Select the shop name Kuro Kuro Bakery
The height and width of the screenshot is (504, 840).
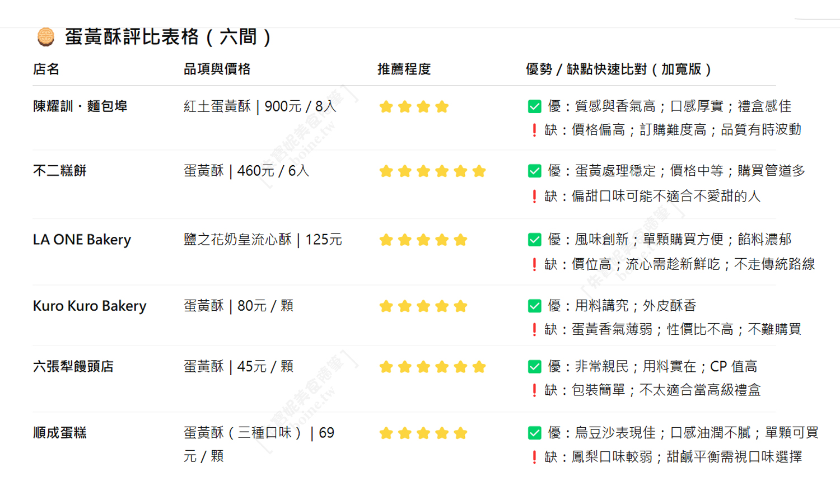(x=90, y=306)
